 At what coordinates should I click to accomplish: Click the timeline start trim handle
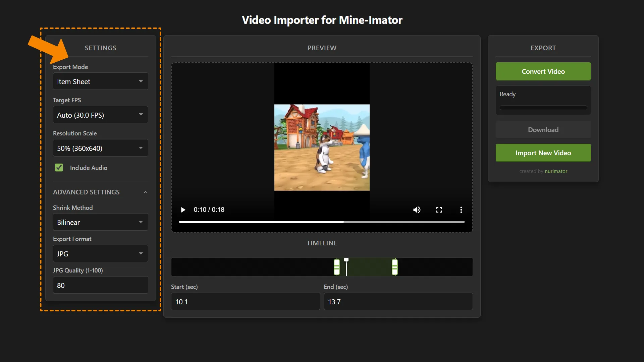337,267
